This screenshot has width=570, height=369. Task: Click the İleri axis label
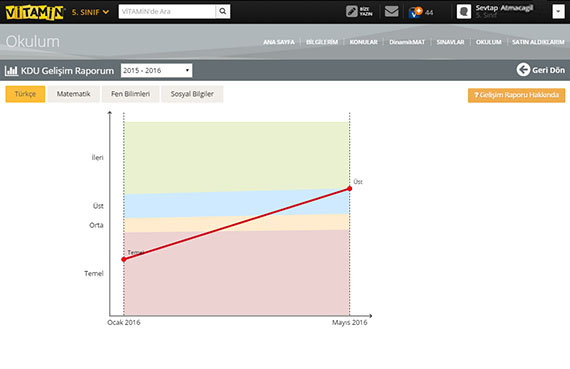click(97, 157)
